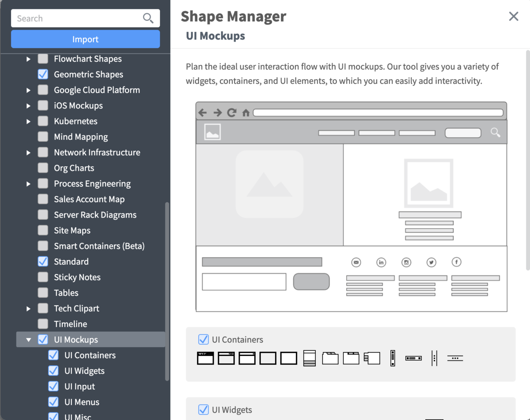Close the Shape Manager dialog

[513, 16]
